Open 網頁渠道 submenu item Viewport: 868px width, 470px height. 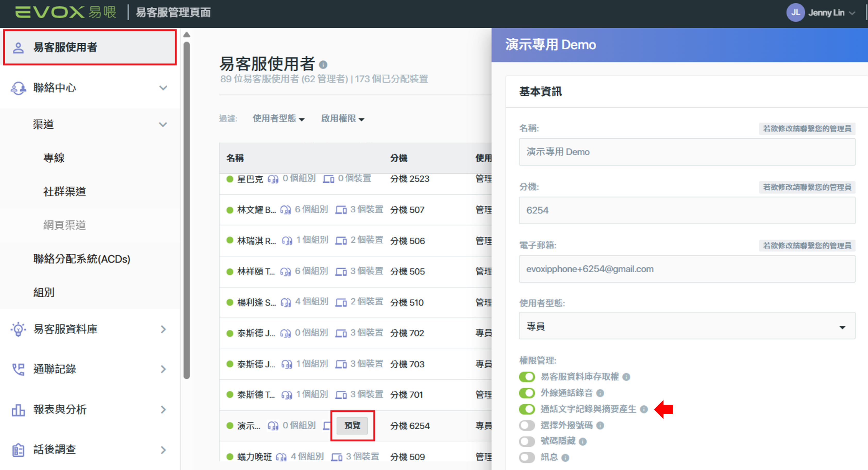64,225
